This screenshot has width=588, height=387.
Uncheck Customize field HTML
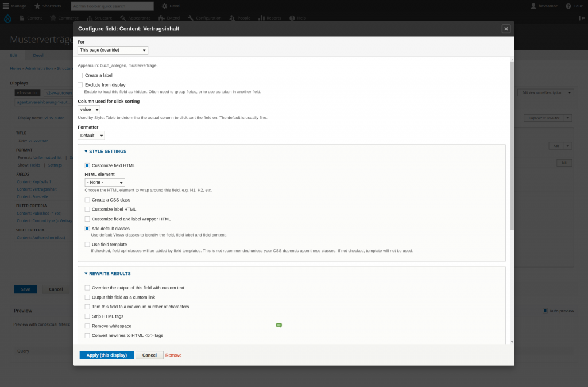pyautogui.click(x=87, y=165)
